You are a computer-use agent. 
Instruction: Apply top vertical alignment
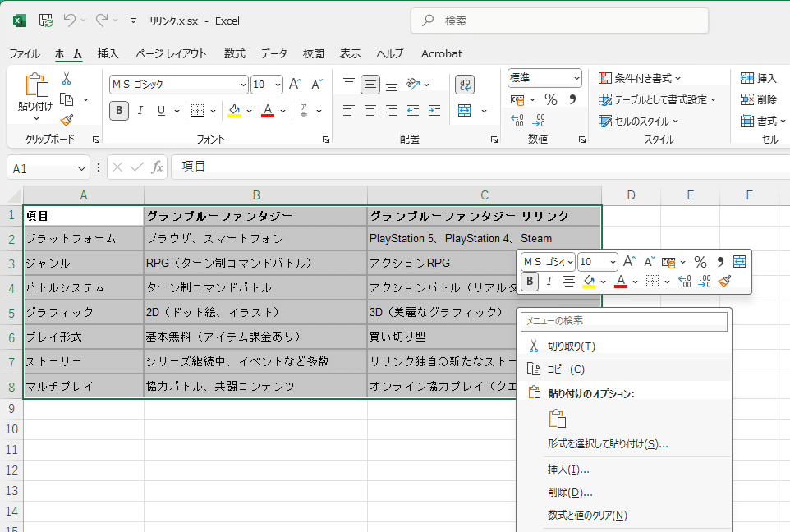(349, 84)
